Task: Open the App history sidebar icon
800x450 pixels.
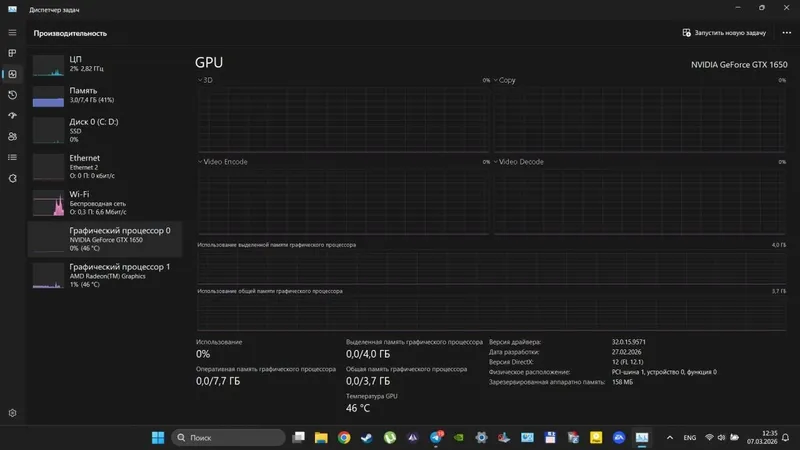Action: (x=12, y=95)
